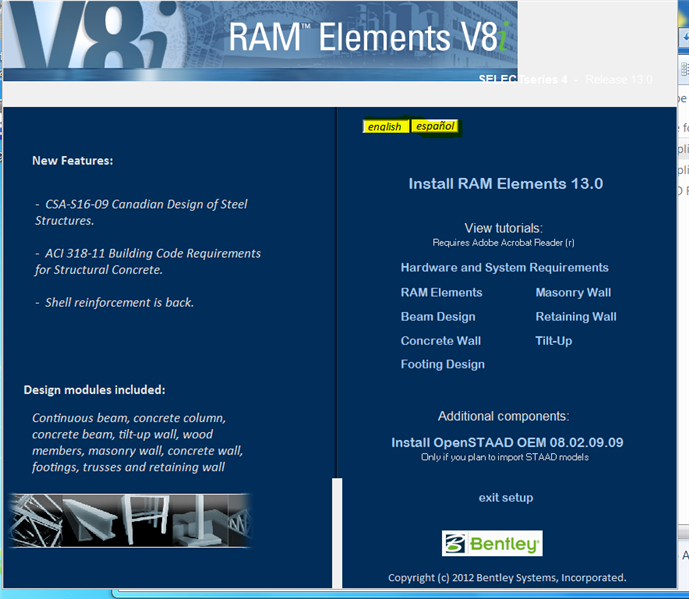The width and height of the screenshot is (689, 599).
Task: Open the Masonry Wall tutorial
Action: pos(573,293)
